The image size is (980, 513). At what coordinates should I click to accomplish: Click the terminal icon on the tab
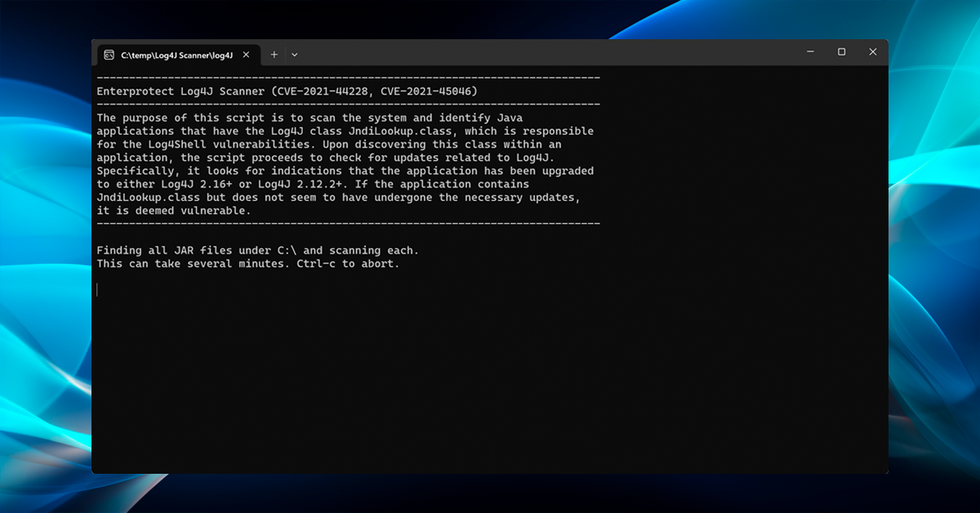pyautogui.click(x=109, y=55)
